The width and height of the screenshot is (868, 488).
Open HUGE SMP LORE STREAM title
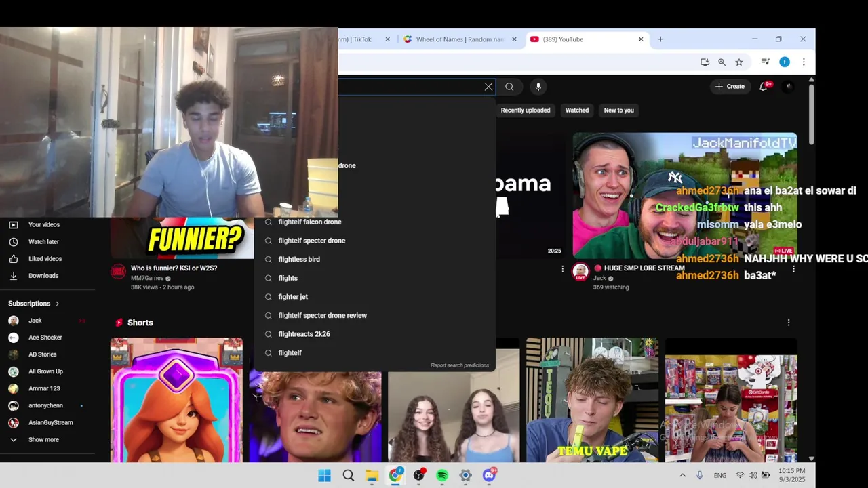click(x=644, y=268)
